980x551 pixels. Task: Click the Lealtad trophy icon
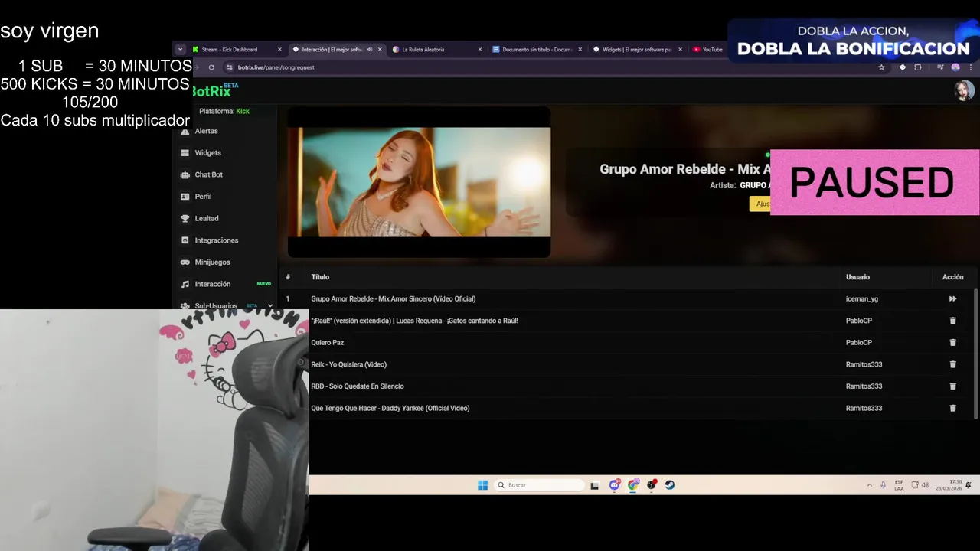click(185, 218)
